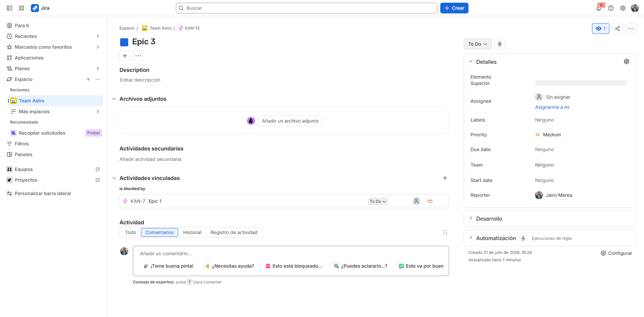Click the plus icon next to Espacio
This screenshot has width=644, height=317.
(x=88, y=79)
